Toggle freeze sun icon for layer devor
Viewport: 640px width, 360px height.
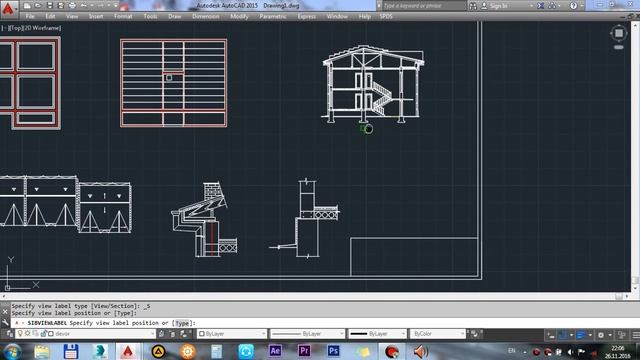coord(27,334)
